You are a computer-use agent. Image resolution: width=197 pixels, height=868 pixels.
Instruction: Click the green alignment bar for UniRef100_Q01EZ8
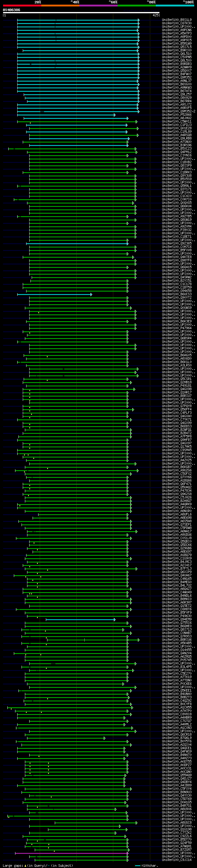84,128
